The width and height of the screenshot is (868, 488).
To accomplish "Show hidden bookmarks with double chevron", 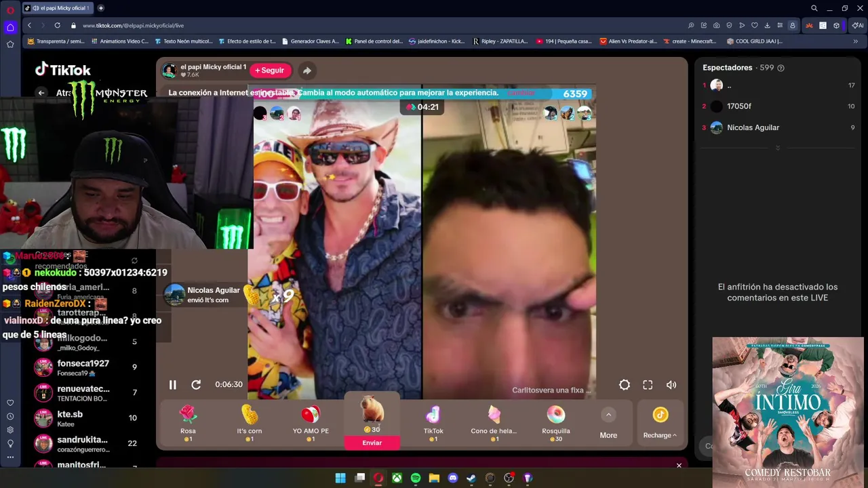I will coord(856,41).
